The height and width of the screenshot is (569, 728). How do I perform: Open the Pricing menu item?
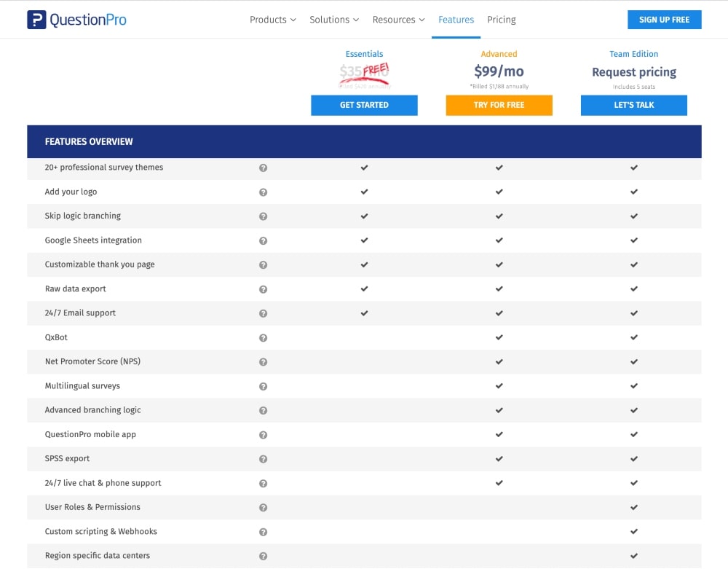point(501,20)
